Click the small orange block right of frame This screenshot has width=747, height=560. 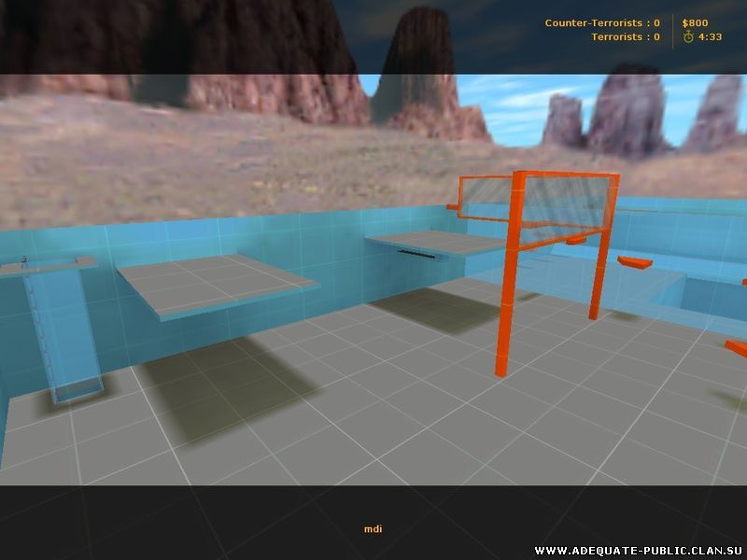pyautogui.click(x=633, y=263)
